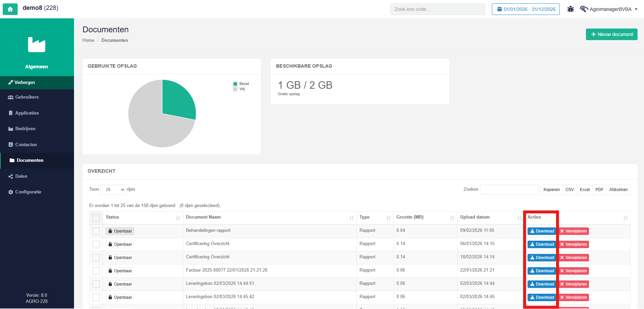The width and height of the screenshot is (644, 309).
Task: Click the Home breadcrumb link
Action: [x=88, y=40]
